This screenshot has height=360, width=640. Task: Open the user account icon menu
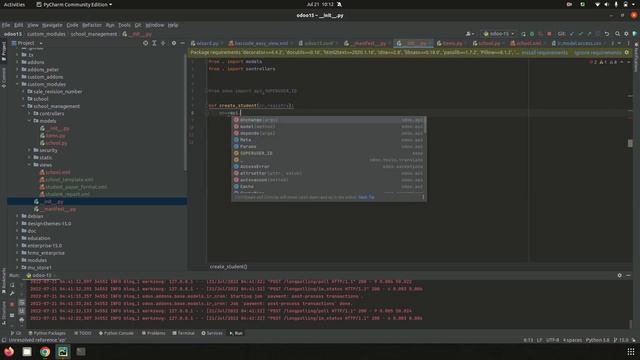(x=470, y=34)
